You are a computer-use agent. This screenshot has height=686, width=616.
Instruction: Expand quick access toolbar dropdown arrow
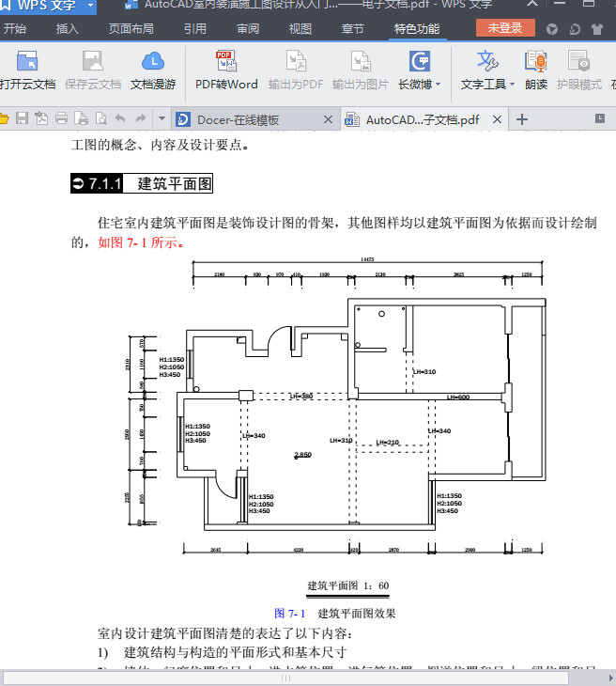pos(162,118)
